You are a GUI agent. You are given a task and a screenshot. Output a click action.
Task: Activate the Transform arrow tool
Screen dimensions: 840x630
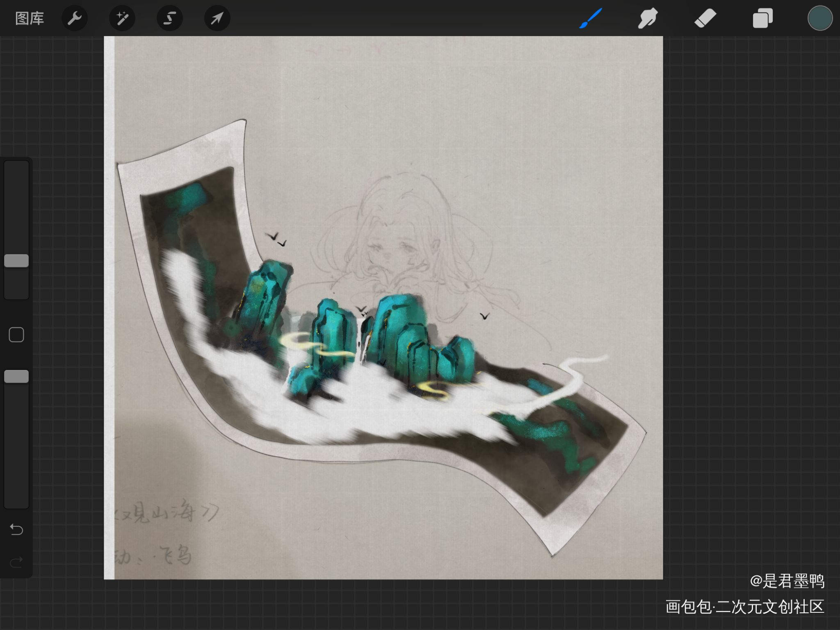(217, 18)
